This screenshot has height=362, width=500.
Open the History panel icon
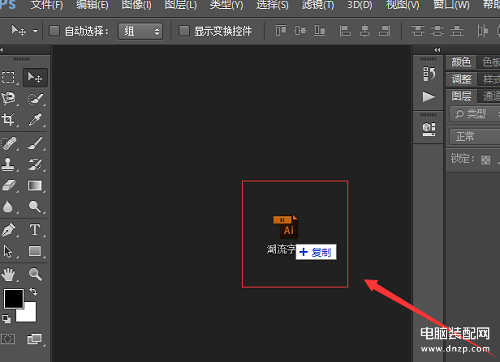pyautogui.click(x=429, y=74)
